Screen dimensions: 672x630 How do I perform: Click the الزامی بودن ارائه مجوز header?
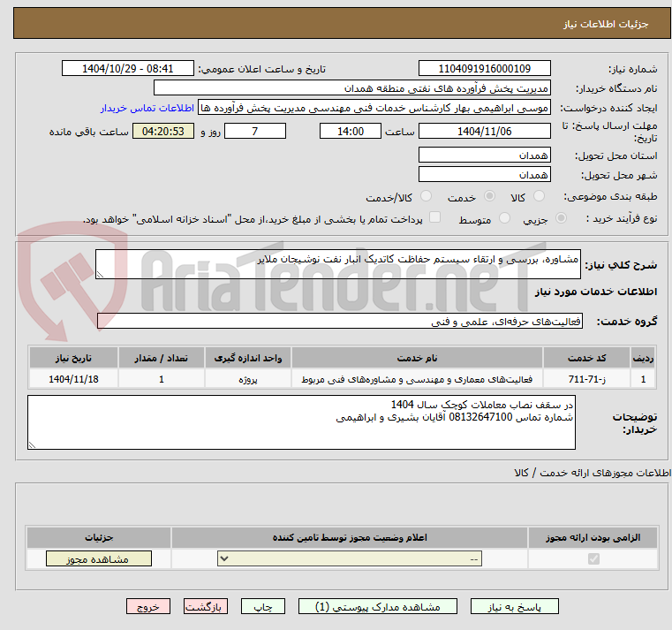pyautogui.click(x=593, y=537)
